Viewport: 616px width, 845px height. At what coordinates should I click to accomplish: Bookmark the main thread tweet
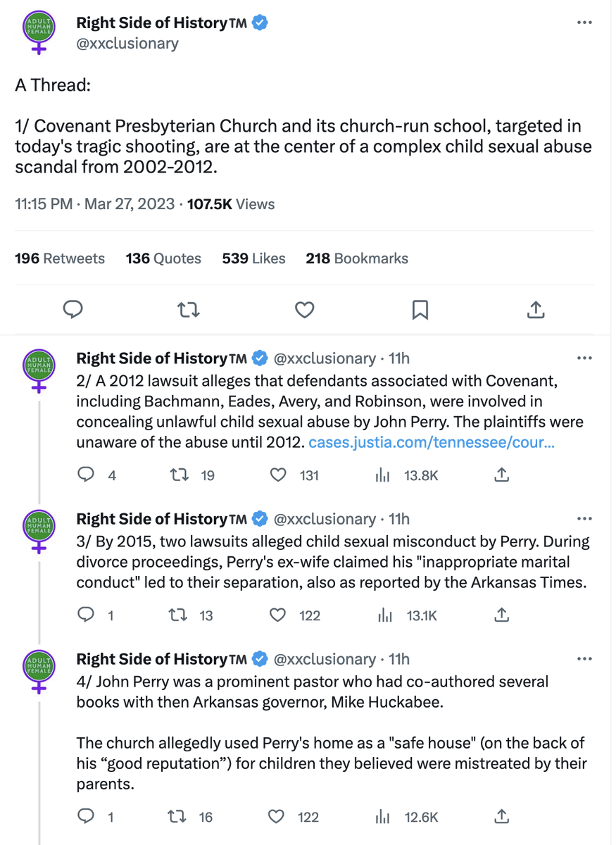coord(420,310)
